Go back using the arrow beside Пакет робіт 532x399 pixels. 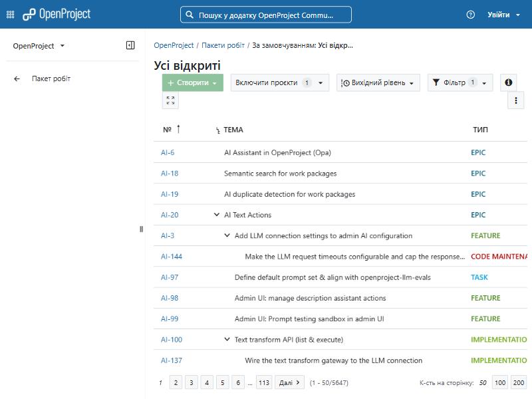click(x=17, y=78)
